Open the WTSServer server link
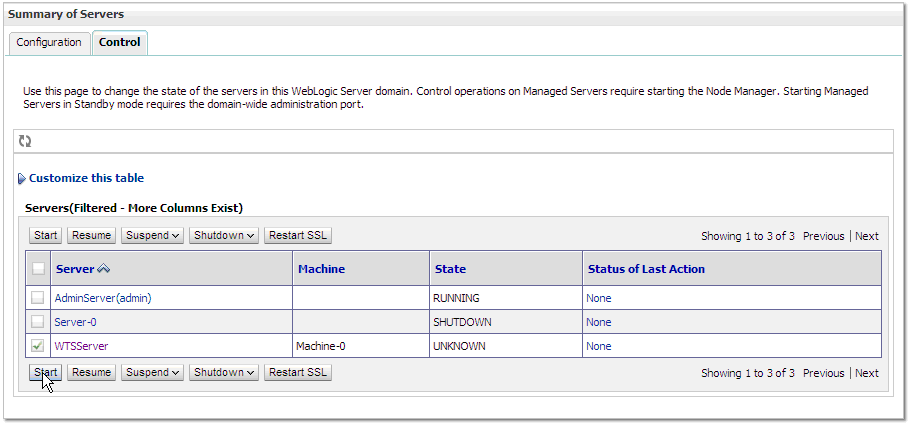Screen dimensions: 910x426 point(81,346)
